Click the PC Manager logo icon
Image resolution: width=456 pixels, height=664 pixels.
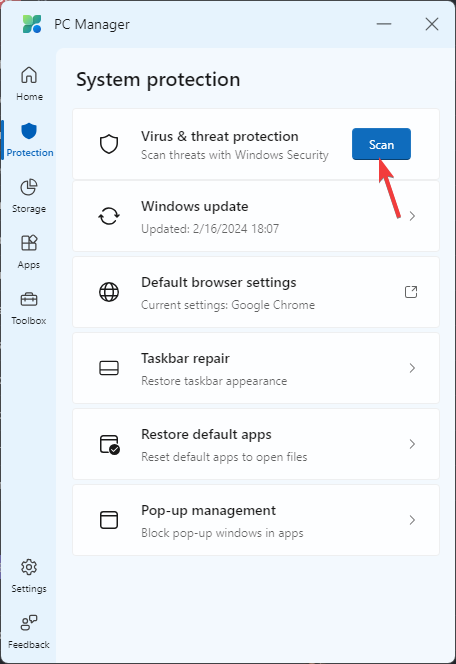click(x=32, y=24)
